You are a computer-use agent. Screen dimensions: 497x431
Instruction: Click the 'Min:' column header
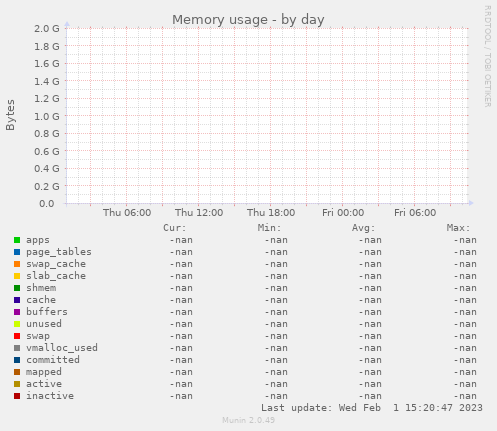pyautogui.click(x=269, y=228)
